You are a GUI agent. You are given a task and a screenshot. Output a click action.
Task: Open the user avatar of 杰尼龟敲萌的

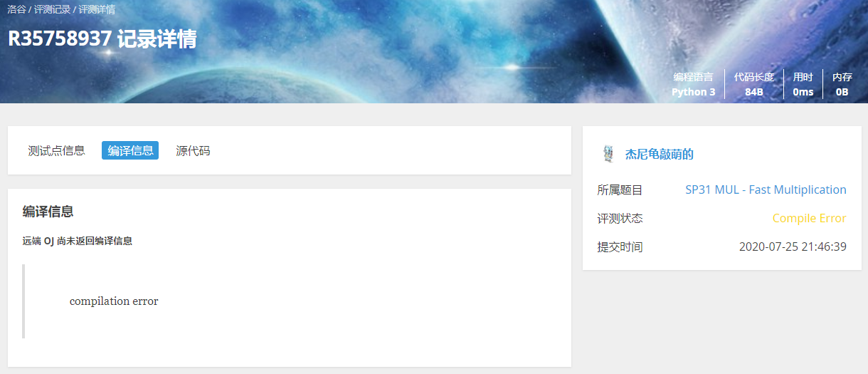[608, 154]
